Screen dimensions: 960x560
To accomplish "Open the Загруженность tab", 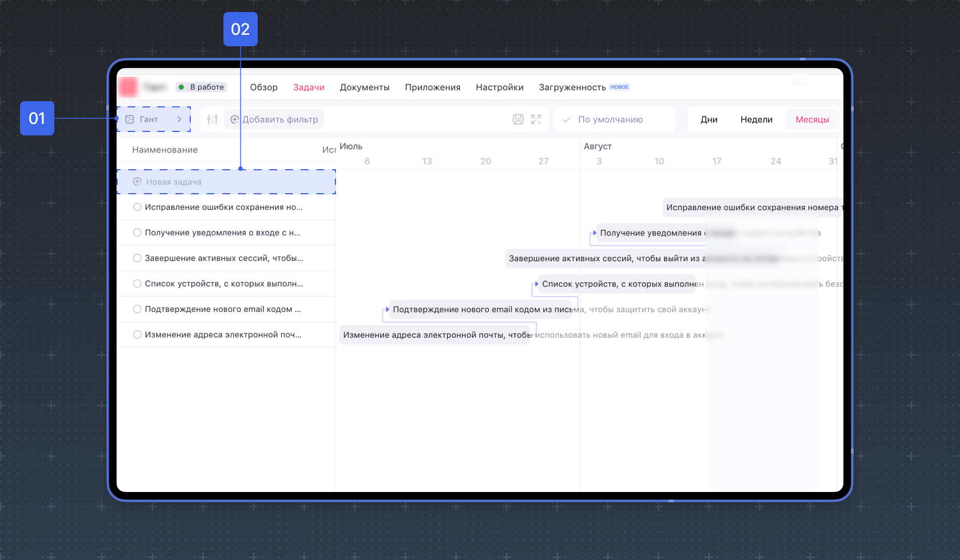I will tap(572, 87).
